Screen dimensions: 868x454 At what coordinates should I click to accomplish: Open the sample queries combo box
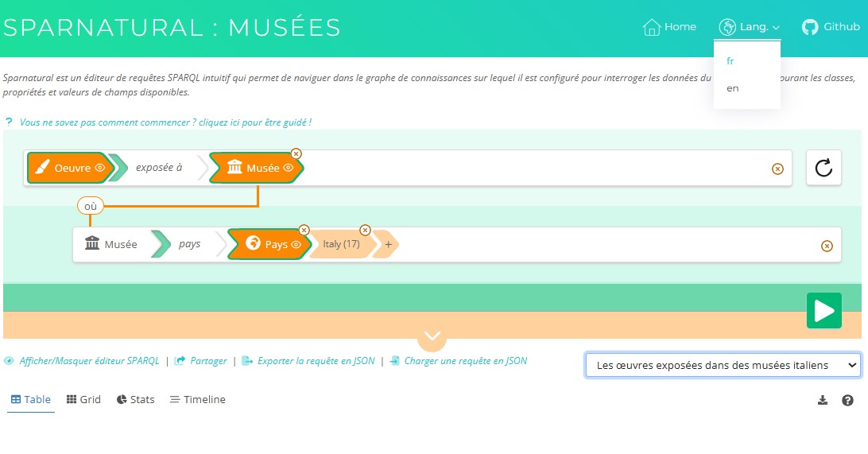pyautogui.click(x=723, y=366)
